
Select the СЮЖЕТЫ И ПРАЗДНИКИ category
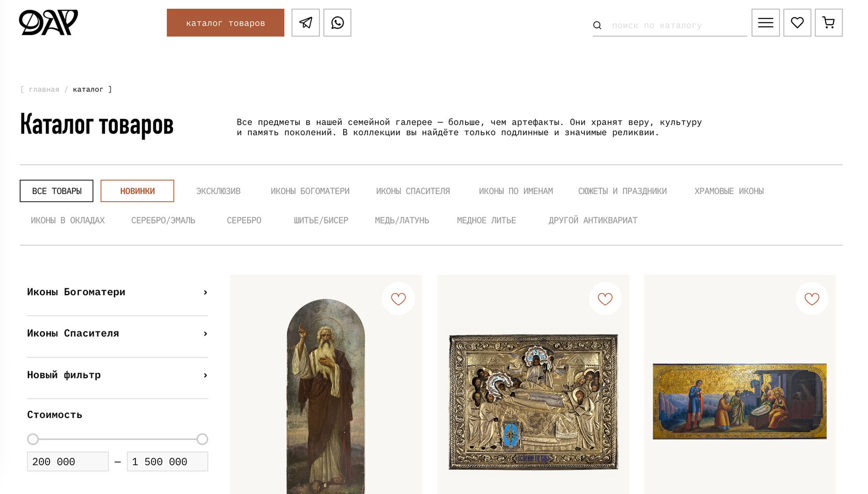pyautogui.click(x=622, y=191)
